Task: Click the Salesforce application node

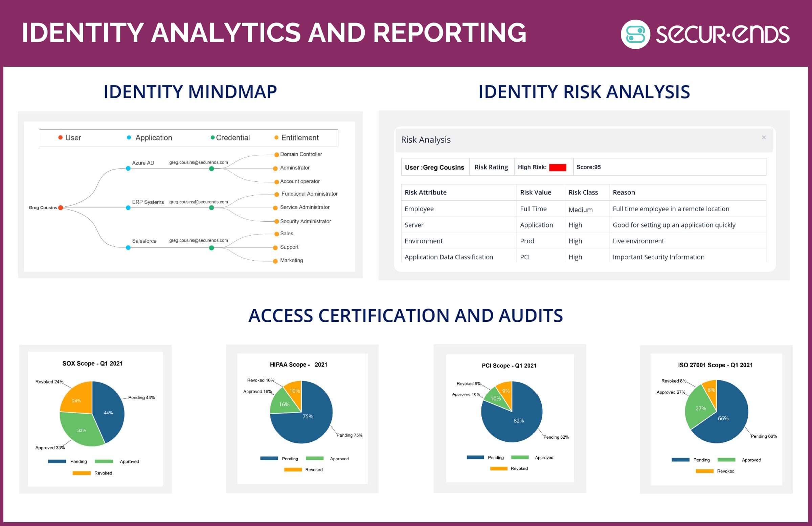Action: click(x=128, y=247)
